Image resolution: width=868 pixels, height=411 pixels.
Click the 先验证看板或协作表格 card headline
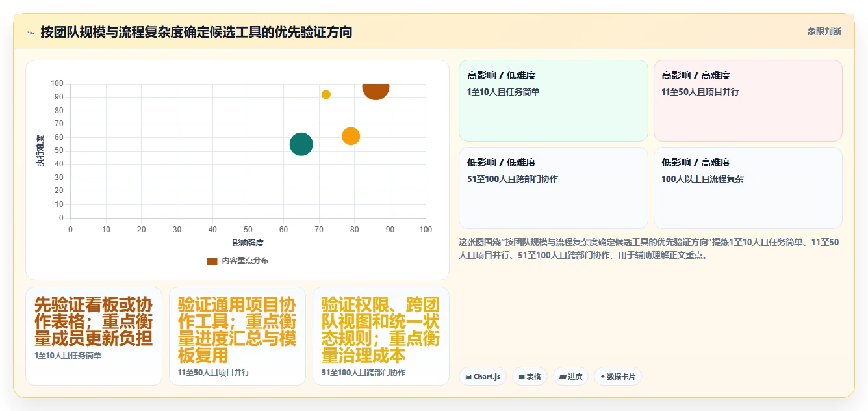tap(94, 321)
